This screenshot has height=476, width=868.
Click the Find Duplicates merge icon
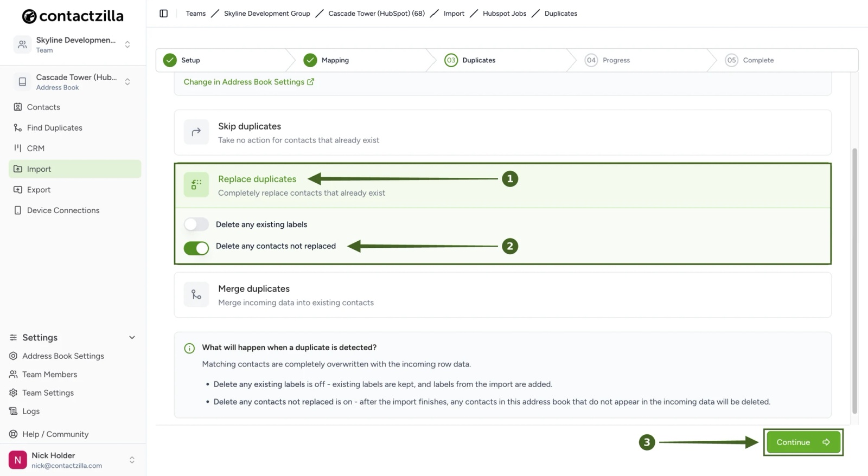click(x=18, y=127)
